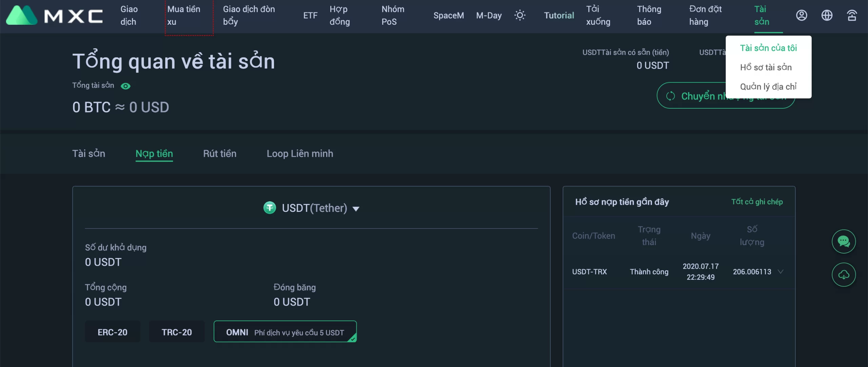Open the Loop Liên minh tab
Viewport: 868px width, 367px height.
click(x=300, y=153)
